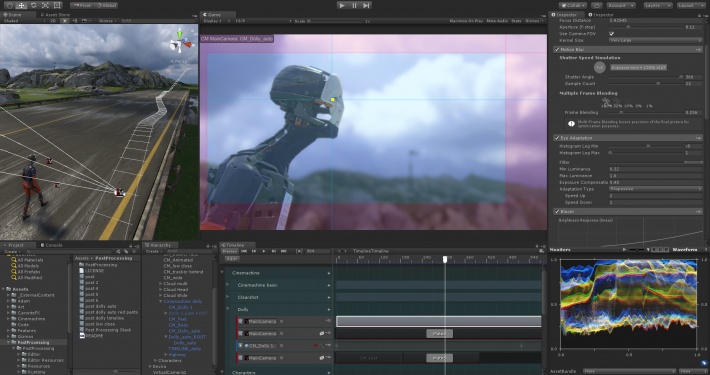Toggle the Motion Blur effect checkbox
This screenshot has height=375, width=710.
[x=557, y=49]
